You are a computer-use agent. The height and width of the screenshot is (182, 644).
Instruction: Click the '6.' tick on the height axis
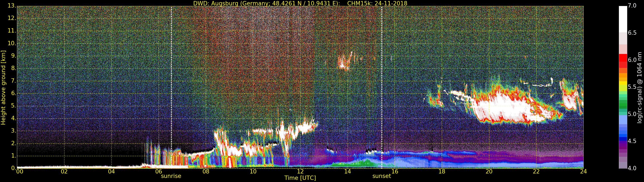pos(13,93)
